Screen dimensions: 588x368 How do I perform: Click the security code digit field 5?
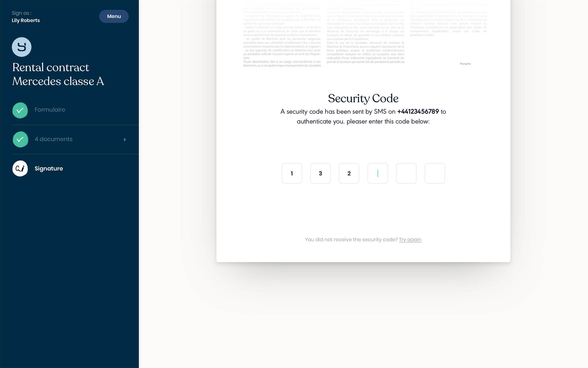tap(406, 173)
